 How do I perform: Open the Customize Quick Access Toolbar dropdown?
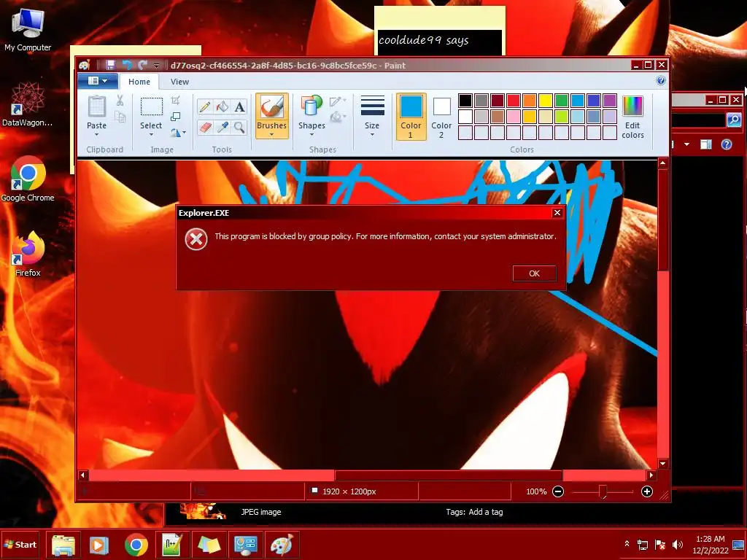coord(156,65)
